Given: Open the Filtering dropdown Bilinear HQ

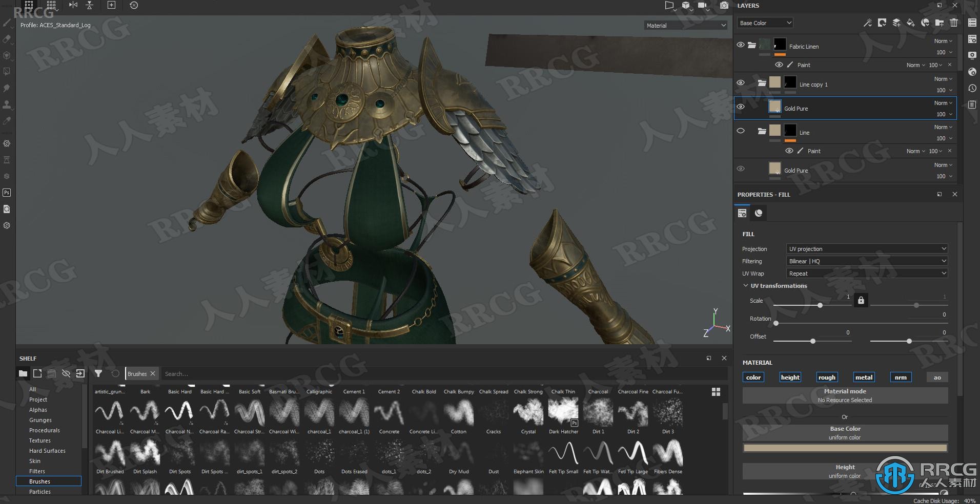Looking at the screenshot, I should point(867,261).
